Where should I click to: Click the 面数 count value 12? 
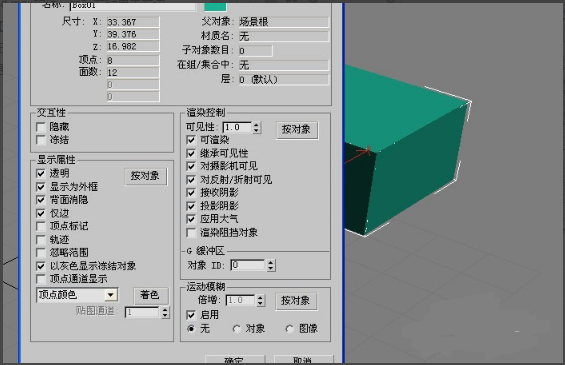[x=133, y=72]
